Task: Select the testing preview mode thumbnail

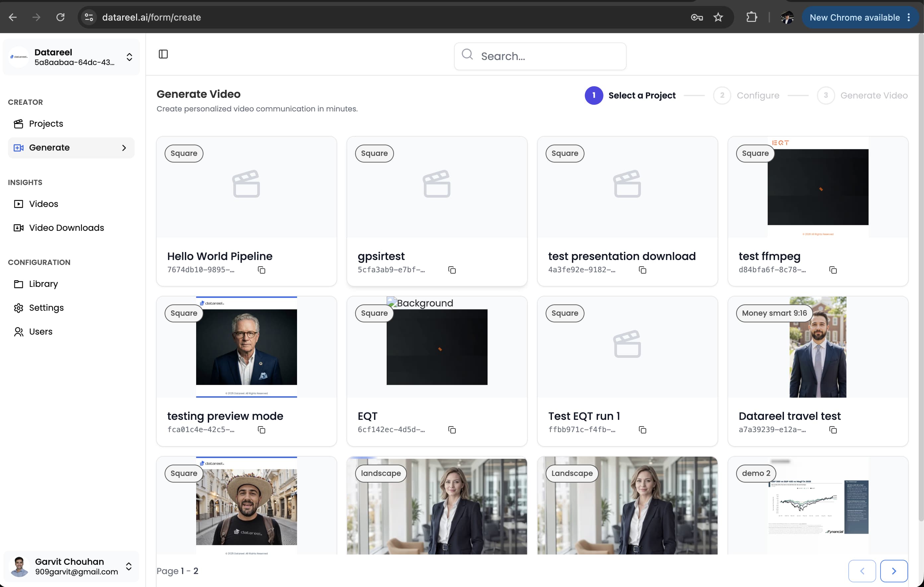Action: pos(246,347)
